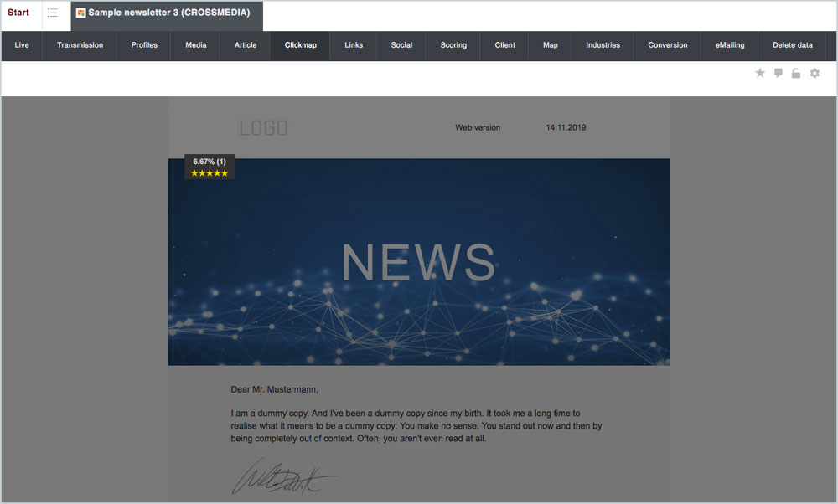
Task: Click the LOGO image in the newsletter
Action: tap(263, 128)
